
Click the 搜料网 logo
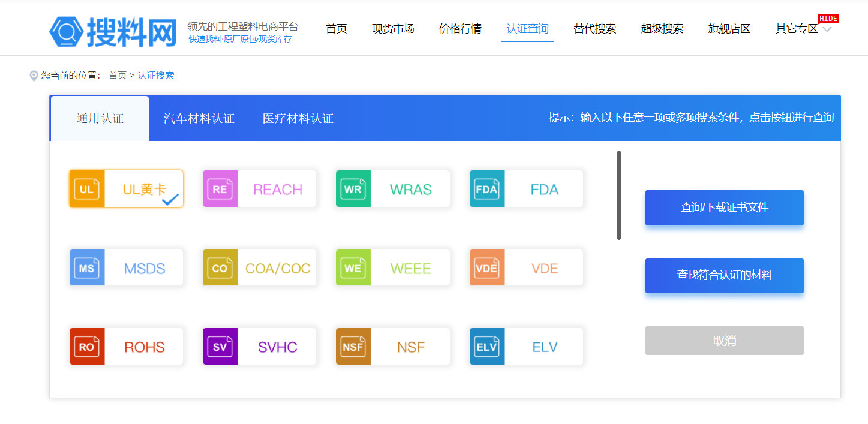coord(113,31)
